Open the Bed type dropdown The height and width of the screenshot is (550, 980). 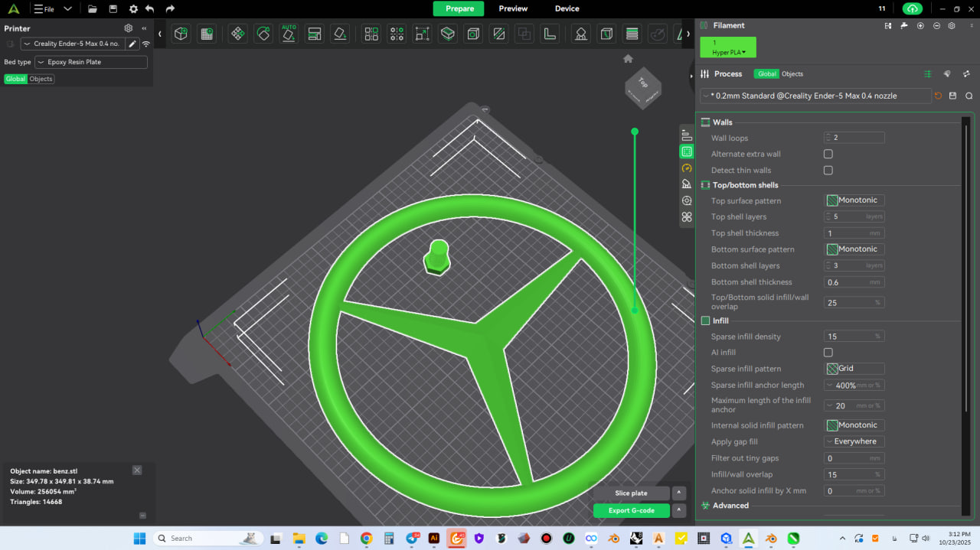pyautogui.click(x=91, y=62)
